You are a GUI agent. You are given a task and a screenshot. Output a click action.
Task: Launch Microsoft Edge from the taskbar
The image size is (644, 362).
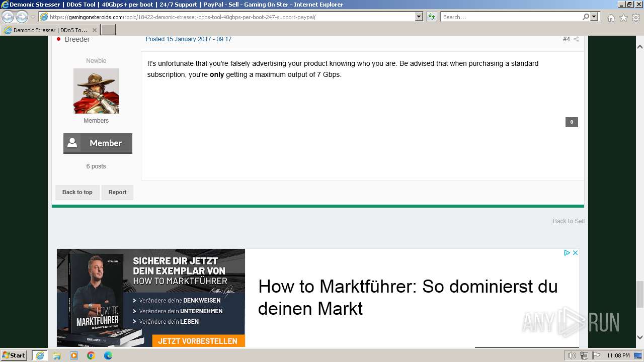108,355
